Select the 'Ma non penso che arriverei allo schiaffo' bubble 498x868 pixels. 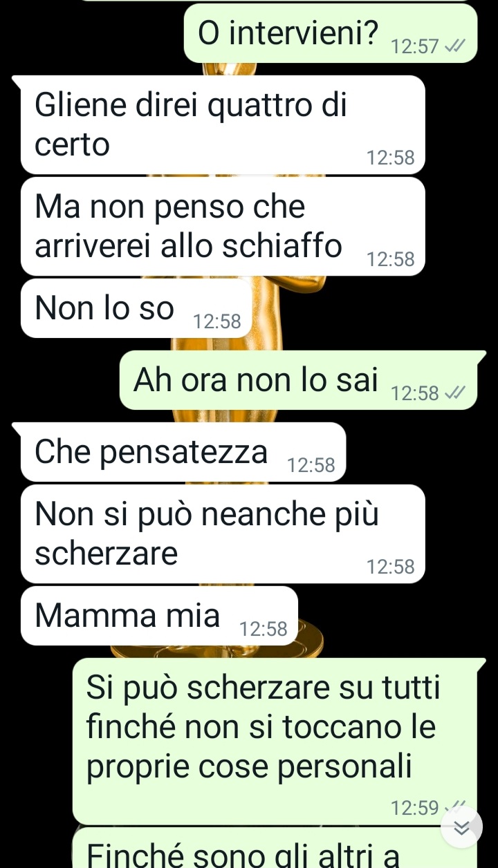pos(223,226)
